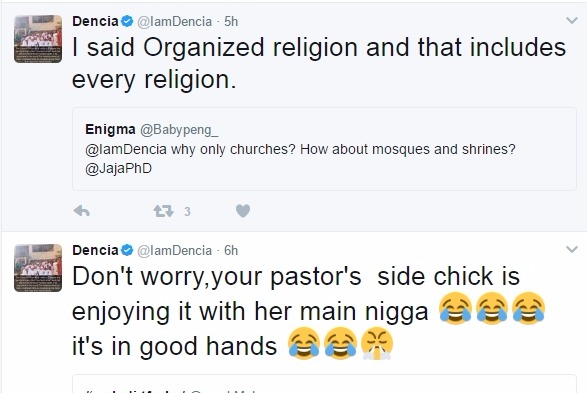The image size is (587, 393).
Task: Like the first tweet with heart icon
Action: (x=243, y=211)
